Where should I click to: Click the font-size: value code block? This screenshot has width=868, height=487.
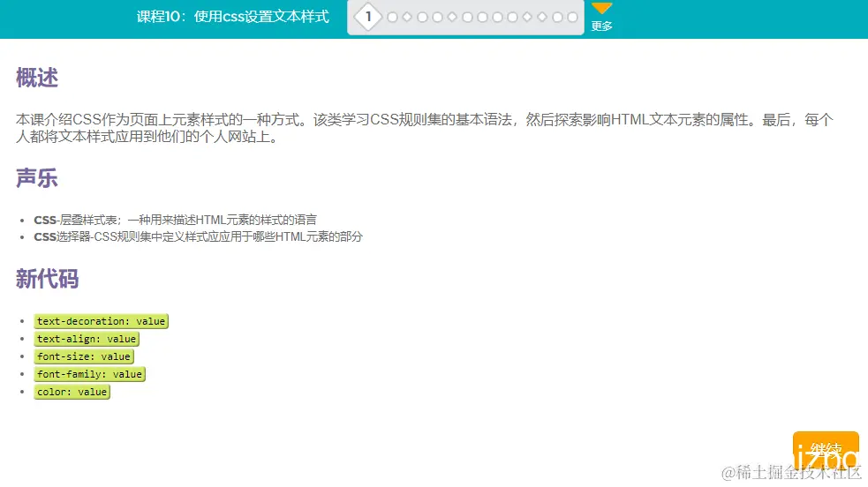pyautogui.click(x=84, y=356)
